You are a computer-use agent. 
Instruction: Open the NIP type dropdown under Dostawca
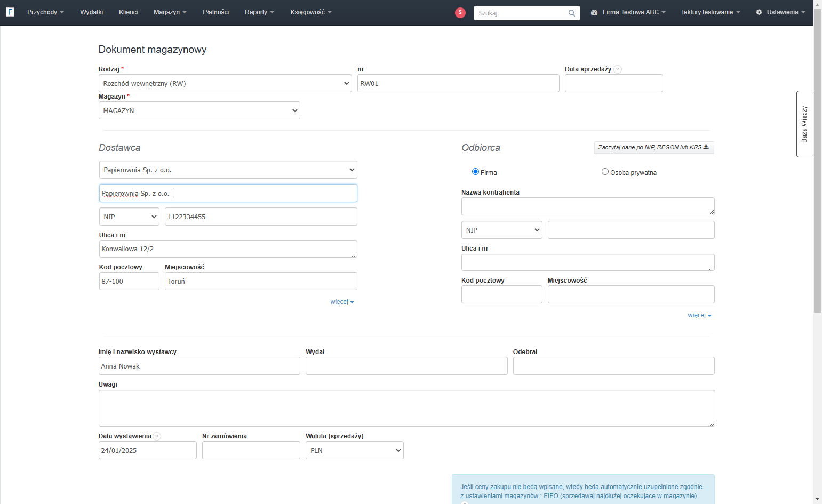(129, 217)
